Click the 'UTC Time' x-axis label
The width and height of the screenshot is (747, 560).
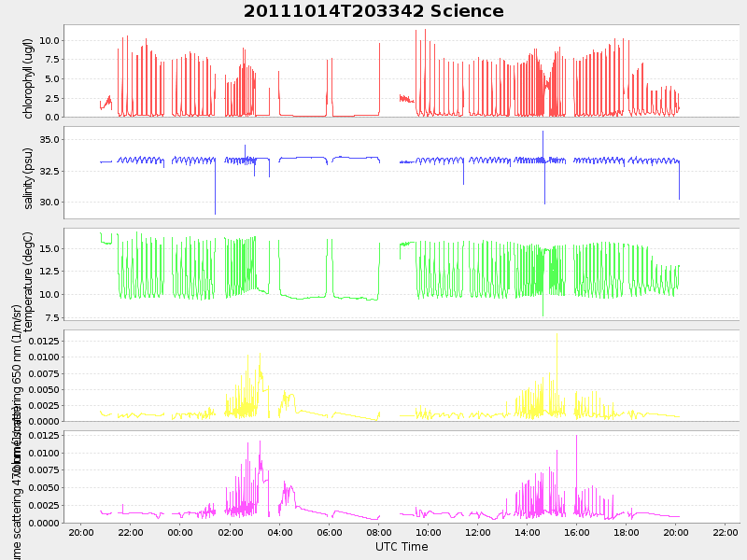402,547
